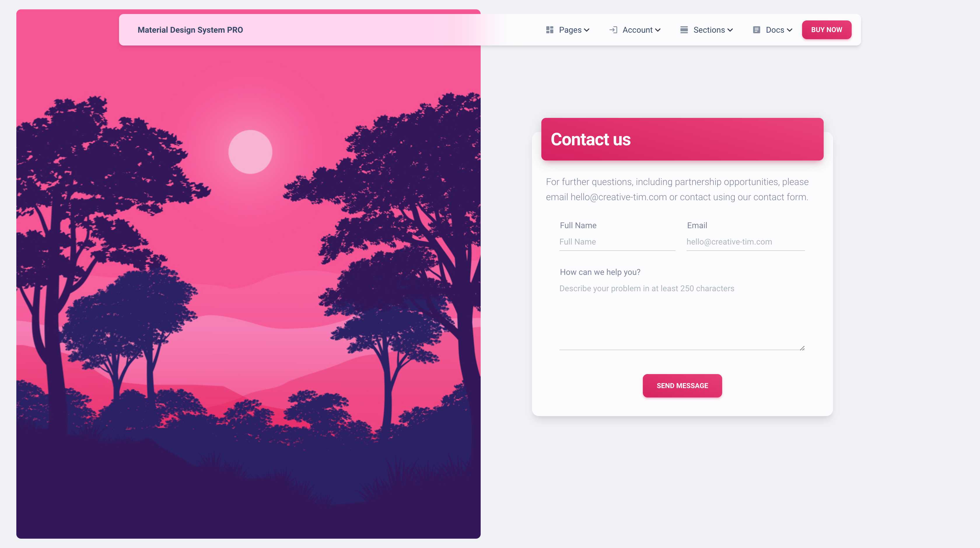Viewport: 980px width, 548px height.
Task: Click the SEND MESSAGE button
Action: (682, 385)
